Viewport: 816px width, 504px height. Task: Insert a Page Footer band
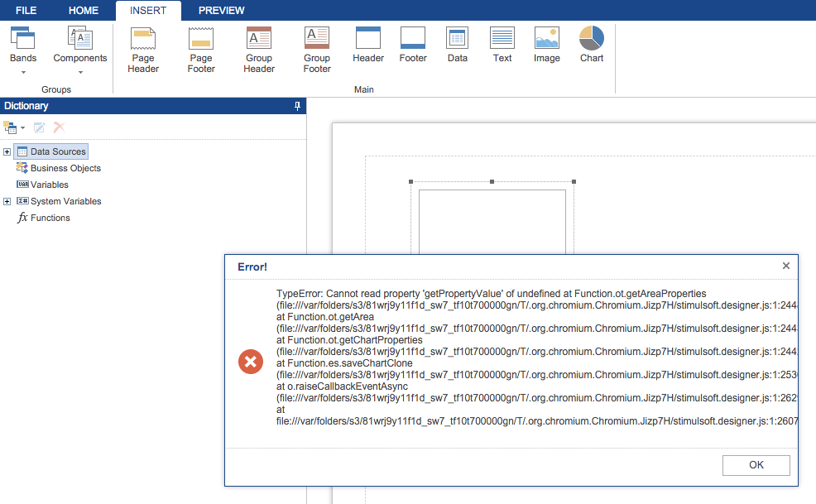[201, 50]
